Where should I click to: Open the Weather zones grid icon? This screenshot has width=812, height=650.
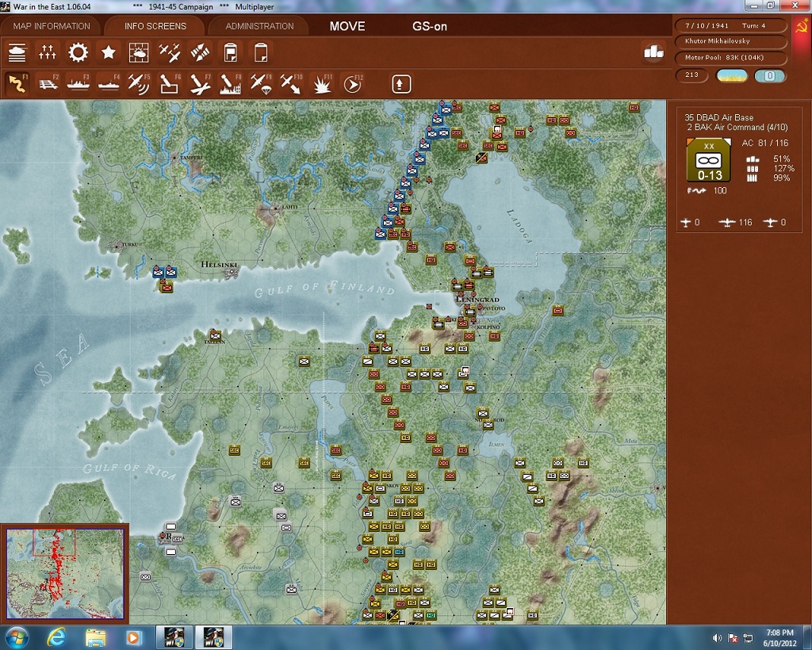[139, 52]
